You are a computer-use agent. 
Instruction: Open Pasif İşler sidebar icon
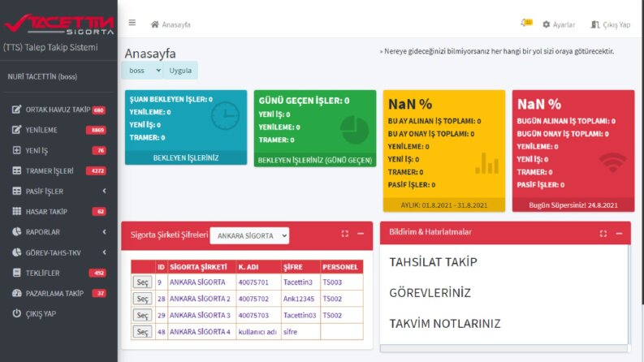[x=16, y=191]
